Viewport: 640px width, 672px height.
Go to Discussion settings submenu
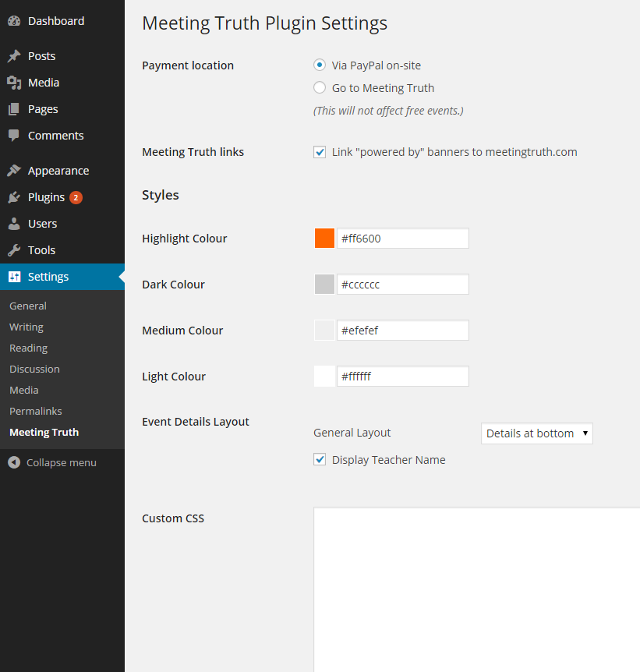point(34,369)
